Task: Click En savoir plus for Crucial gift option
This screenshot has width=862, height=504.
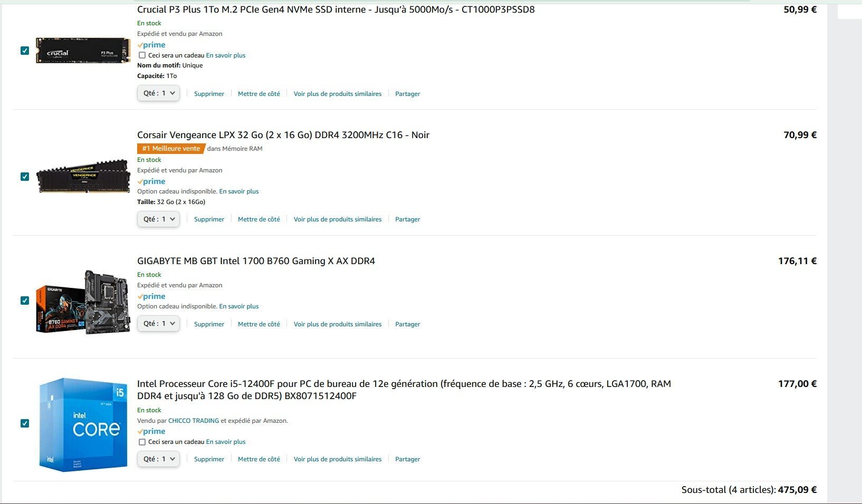Action: pos(226,55)
